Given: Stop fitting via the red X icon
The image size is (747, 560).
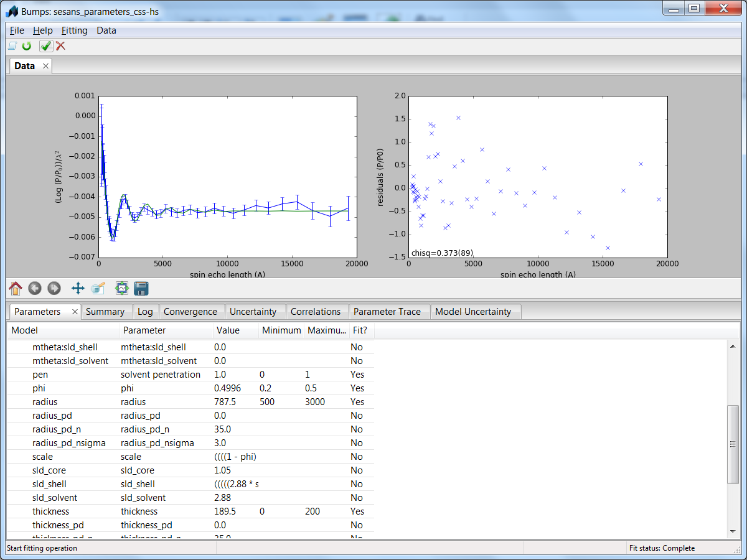Looking at the screenshot, I should (60, 46).
